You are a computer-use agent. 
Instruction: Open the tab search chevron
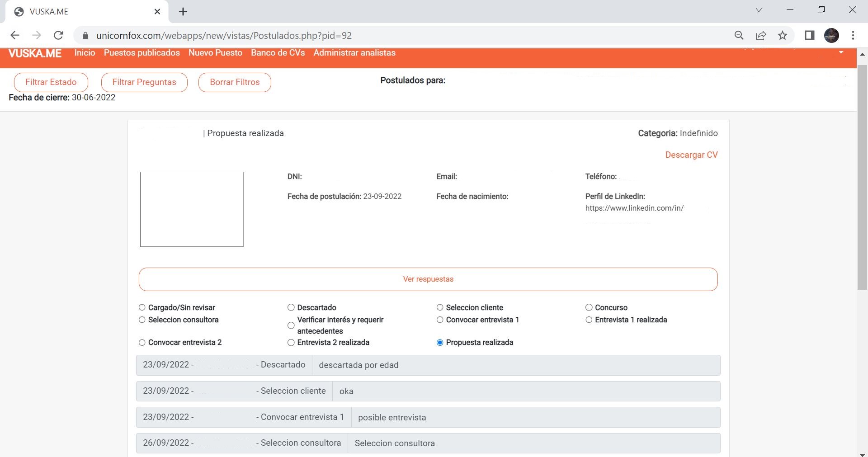[x=759, y=10]
